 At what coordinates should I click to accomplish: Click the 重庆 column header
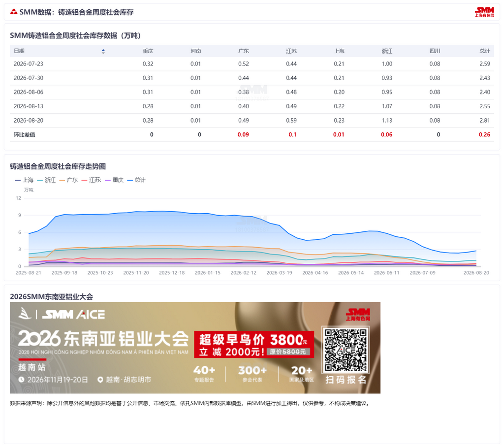[x=148, y=51]
